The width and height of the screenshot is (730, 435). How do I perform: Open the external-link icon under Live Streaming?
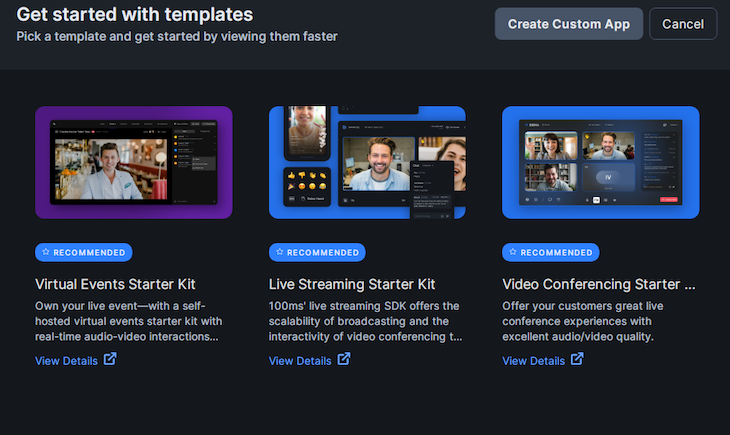[344, 360]
